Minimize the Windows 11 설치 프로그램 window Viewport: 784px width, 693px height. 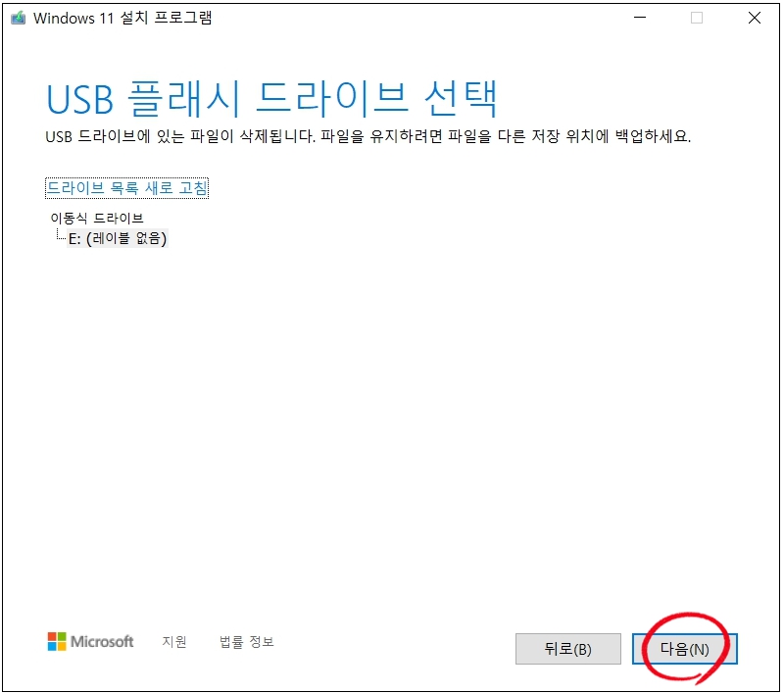pos(640,18)
